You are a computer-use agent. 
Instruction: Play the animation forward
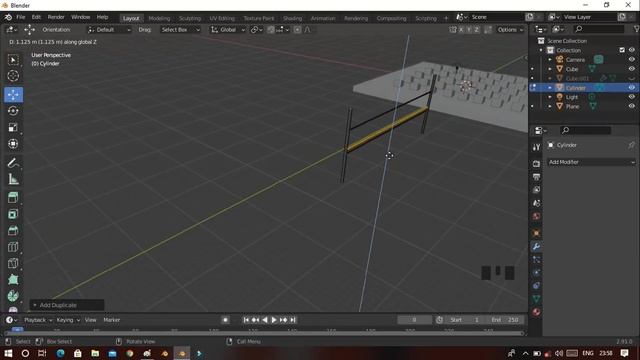tap(274, 320)
